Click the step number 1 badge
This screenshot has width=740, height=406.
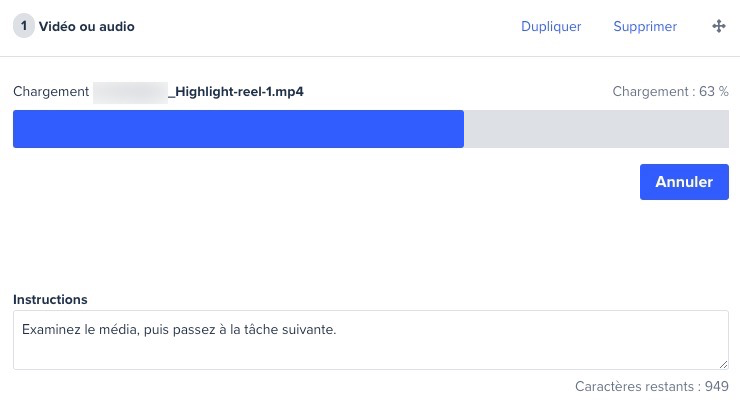pyautogui.click(x=24, y=26)
